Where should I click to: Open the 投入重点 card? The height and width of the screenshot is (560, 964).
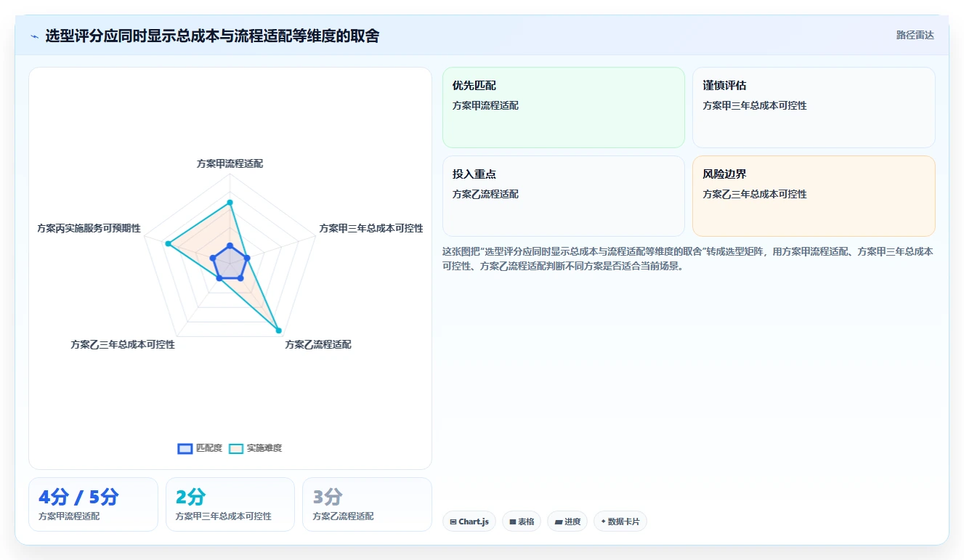(x=564, y=196)
